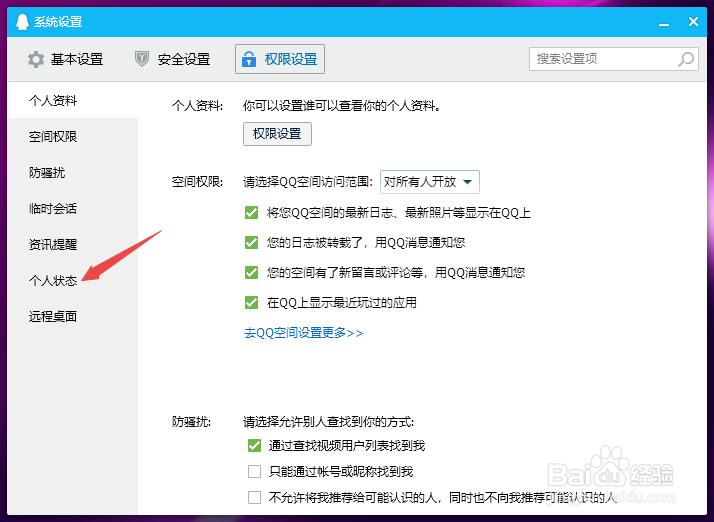Screen dimensions: 714x522
Task: Expand the 对所有人开放 access range dropdown
Action: 429,182
